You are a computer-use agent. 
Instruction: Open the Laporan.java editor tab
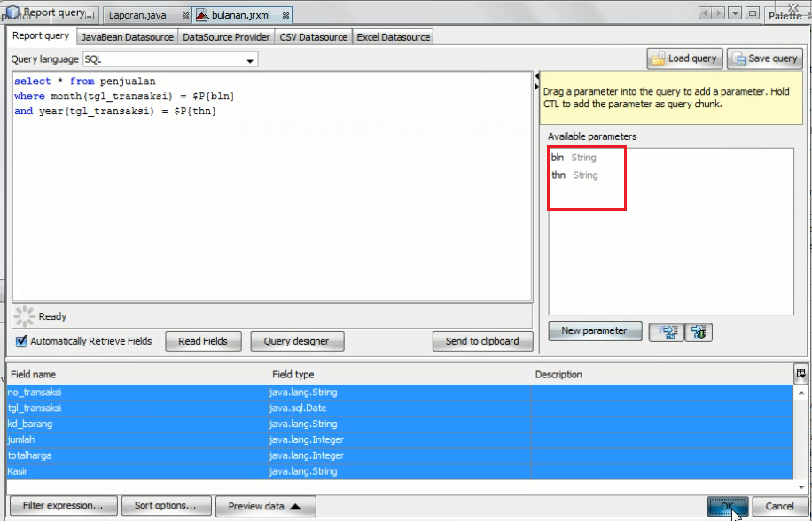(140, 14)
